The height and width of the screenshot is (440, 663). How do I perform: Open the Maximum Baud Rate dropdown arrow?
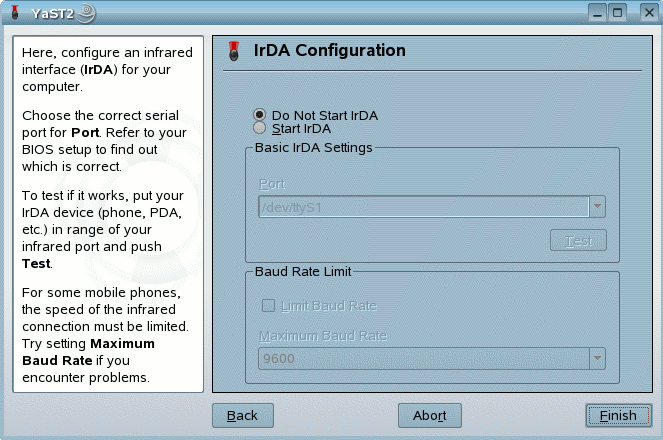tap(597, 357)
